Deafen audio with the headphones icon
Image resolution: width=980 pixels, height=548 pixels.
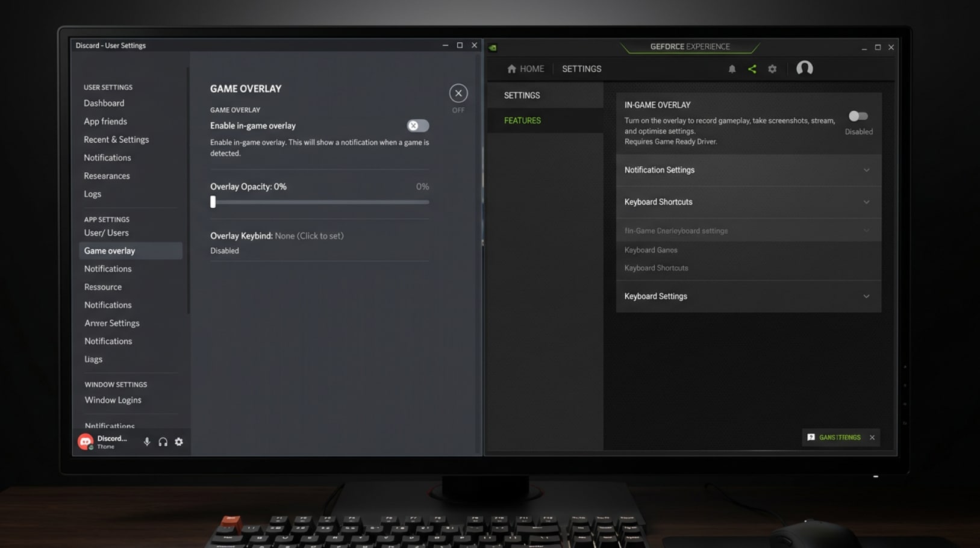tap(163, 441)
